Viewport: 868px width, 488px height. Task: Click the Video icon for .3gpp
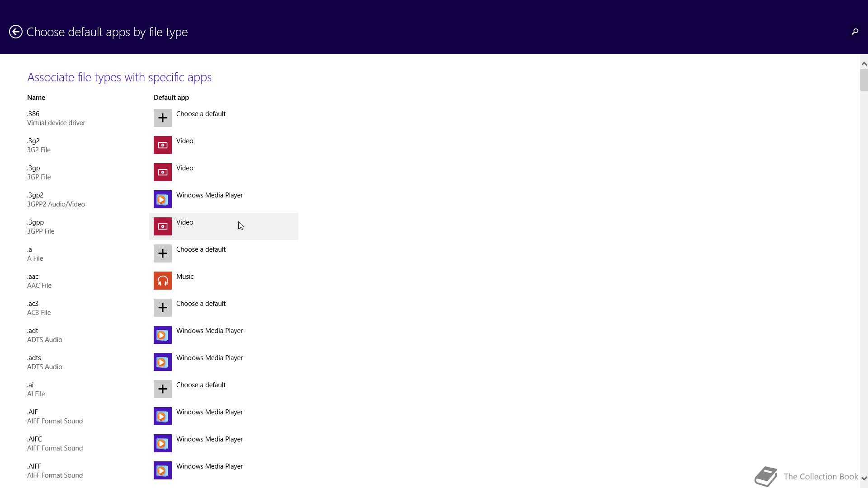pos(163,226)
